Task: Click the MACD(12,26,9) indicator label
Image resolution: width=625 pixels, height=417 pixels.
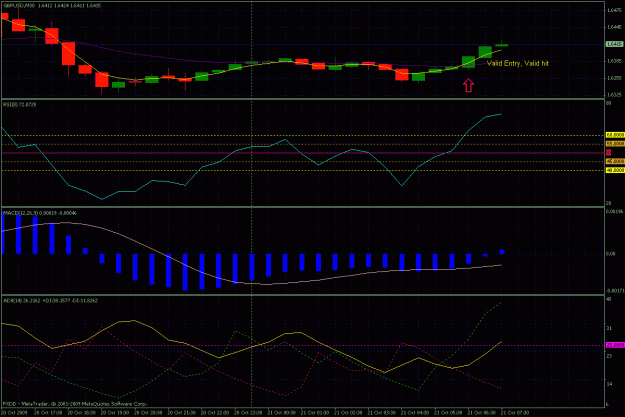Action: [40, 213]
